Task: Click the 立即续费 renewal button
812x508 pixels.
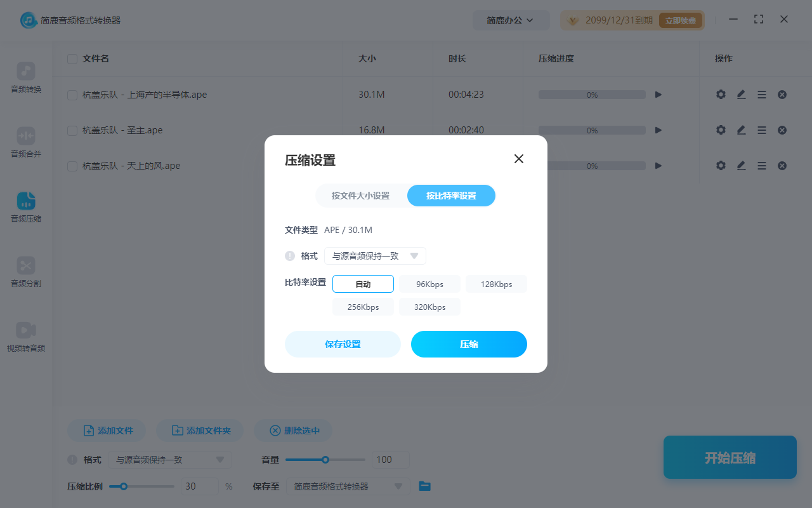Action: pos(681,20)
